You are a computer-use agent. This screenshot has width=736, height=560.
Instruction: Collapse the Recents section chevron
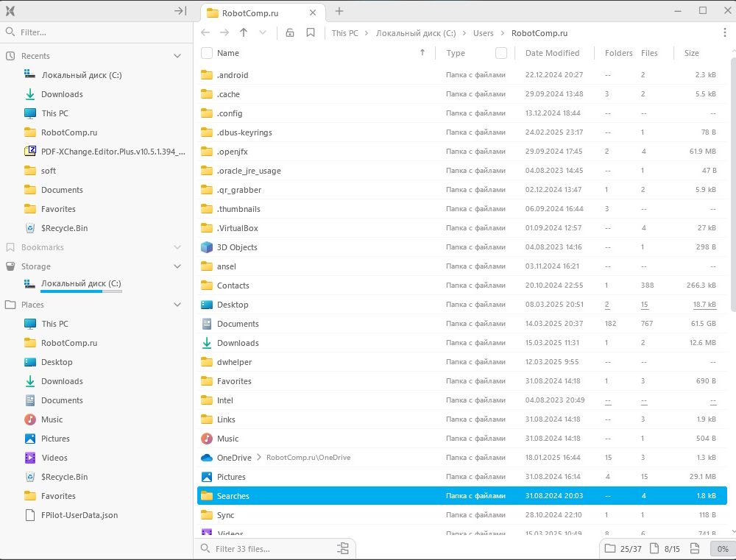click(x=177, y=56)
